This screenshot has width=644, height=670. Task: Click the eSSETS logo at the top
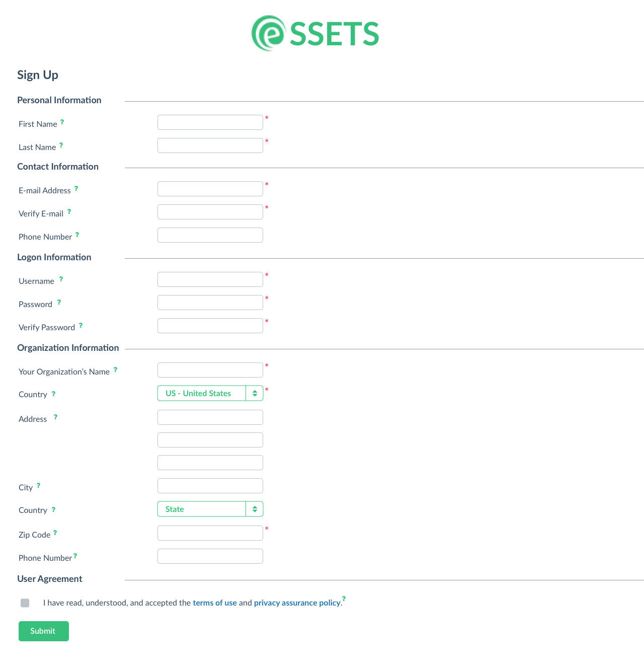point(315,33)
